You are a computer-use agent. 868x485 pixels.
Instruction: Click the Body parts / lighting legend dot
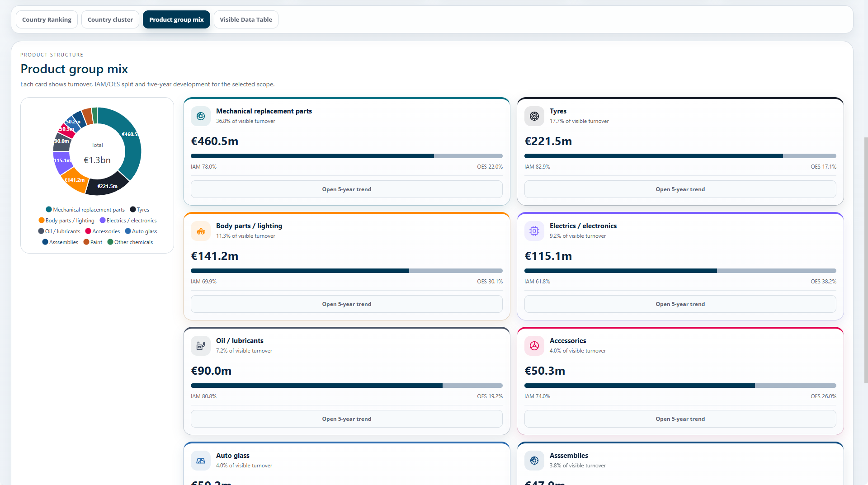[42, 220]
